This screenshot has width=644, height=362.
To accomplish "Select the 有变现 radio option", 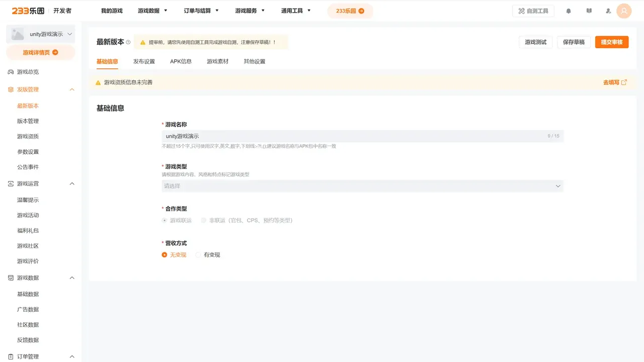I will pyautogui.click(x=198, y=255).
